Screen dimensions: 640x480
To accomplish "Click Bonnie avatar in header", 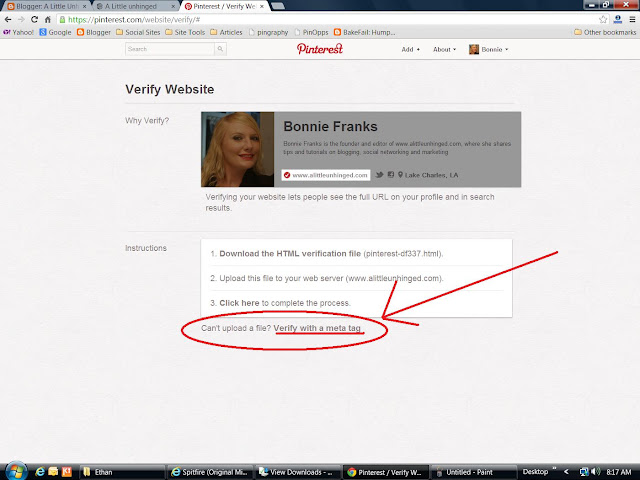I will (474, 49).
